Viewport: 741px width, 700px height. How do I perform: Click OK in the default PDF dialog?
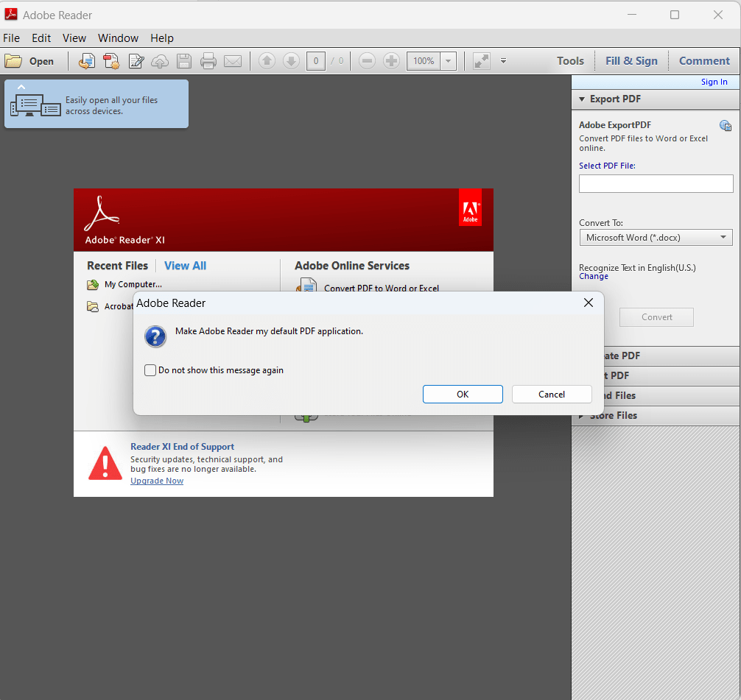pos(463,395)
